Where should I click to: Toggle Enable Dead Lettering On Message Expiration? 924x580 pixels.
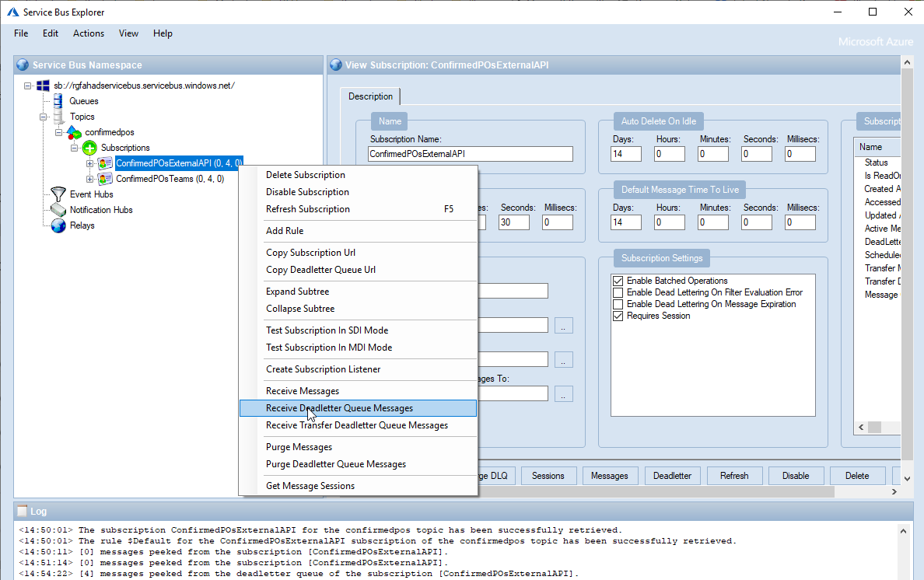point(618,305)
